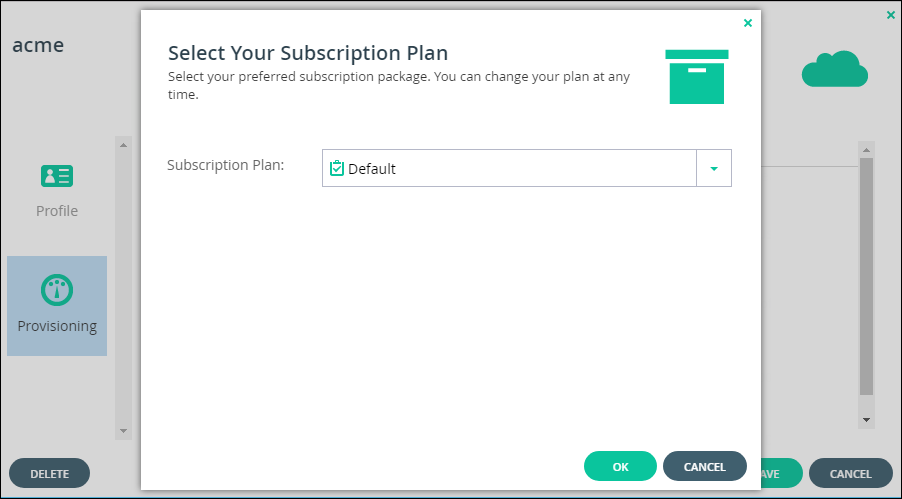
Task: Click the green box package icon
Action: tap(697, 77)
